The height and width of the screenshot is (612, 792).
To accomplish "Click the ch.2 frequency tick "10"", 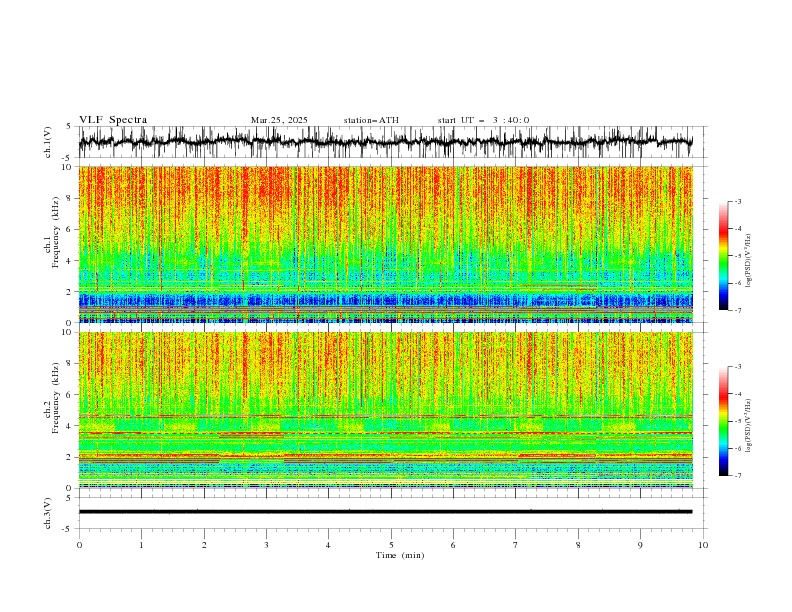I will (x=68, y=332).
